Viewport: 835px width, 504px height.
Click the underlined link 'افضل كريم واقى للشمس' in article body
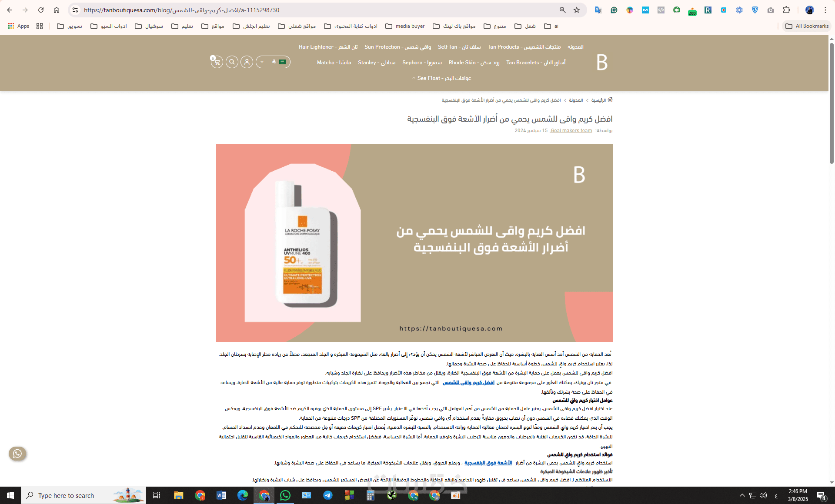coord(468,382)
